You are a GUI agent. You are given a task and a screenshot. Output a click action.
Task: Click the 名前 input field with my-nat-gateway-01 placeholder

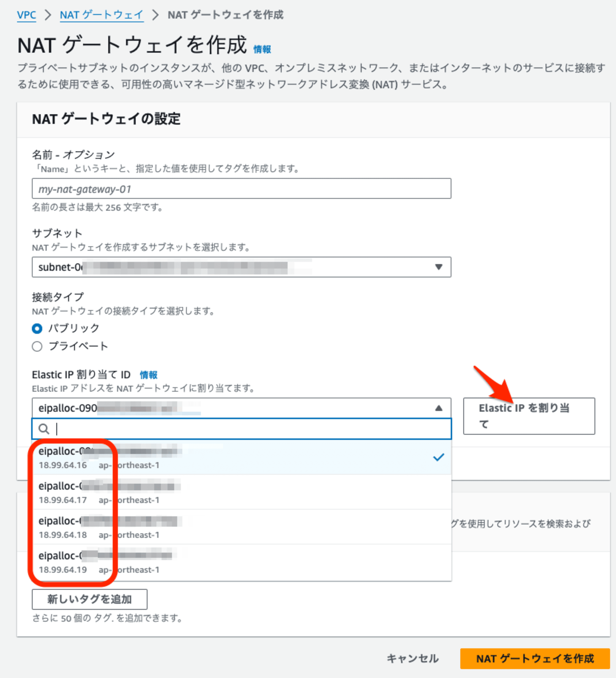point(241,188)
